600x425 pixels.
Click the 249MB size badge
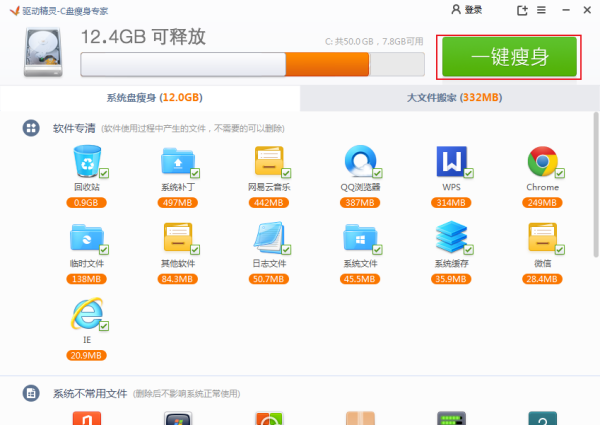coord(542,202)
